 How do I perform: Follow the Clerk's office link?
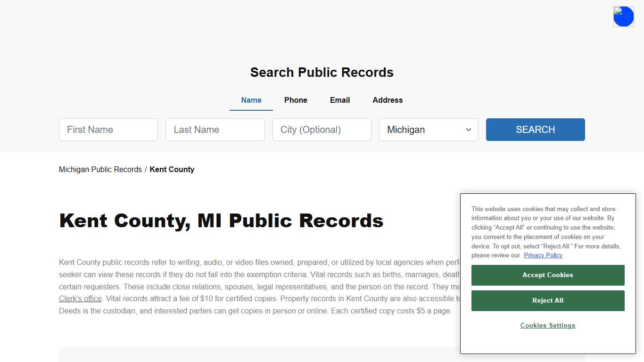[x=80, y=298]
